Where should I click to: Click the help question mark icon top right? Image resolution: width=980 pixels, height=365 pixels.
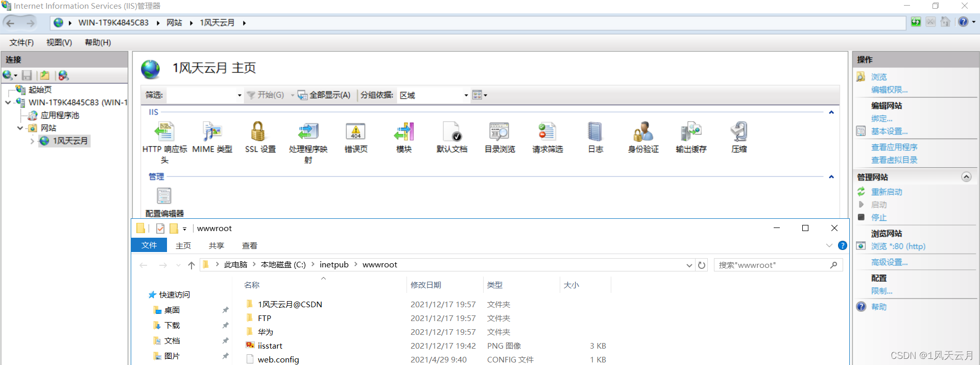[963, 22]
